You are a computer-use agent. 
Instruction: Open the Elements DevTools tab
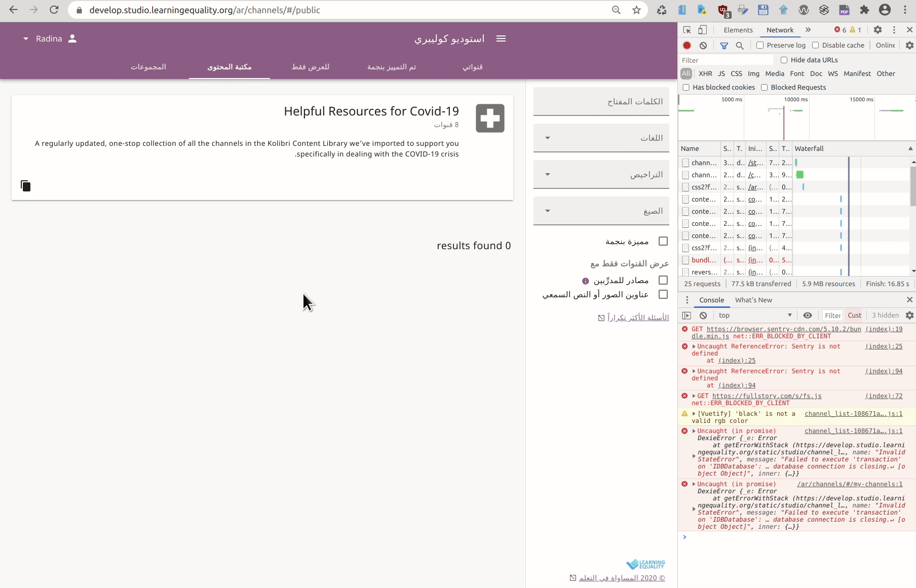(x=738, y=30)
